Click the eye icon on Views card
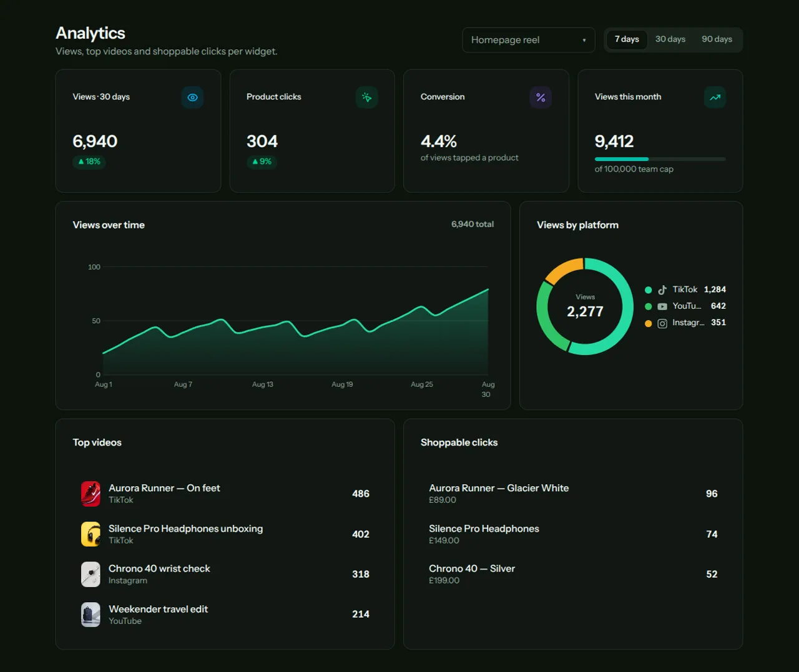This screenshot has height=672, width=799. pos(192,97)
